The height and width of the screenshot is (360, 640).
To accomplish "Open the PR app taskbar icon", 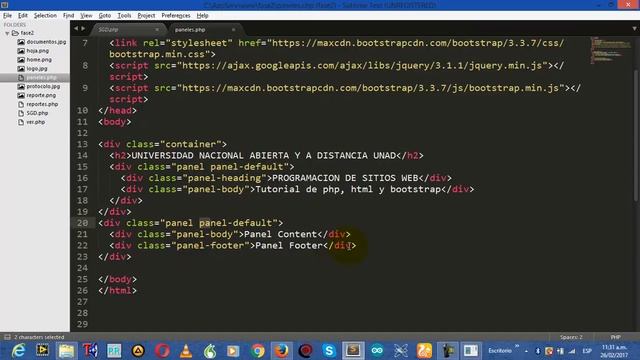I will (114, 351).
